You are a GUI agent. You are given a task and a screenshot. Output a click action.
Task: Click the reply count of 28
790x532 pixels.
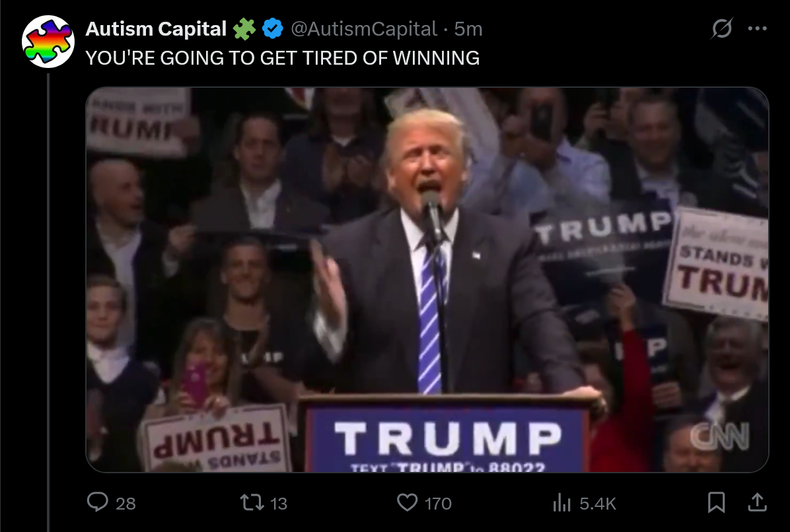pyautogui.click(x=126, y=504)
